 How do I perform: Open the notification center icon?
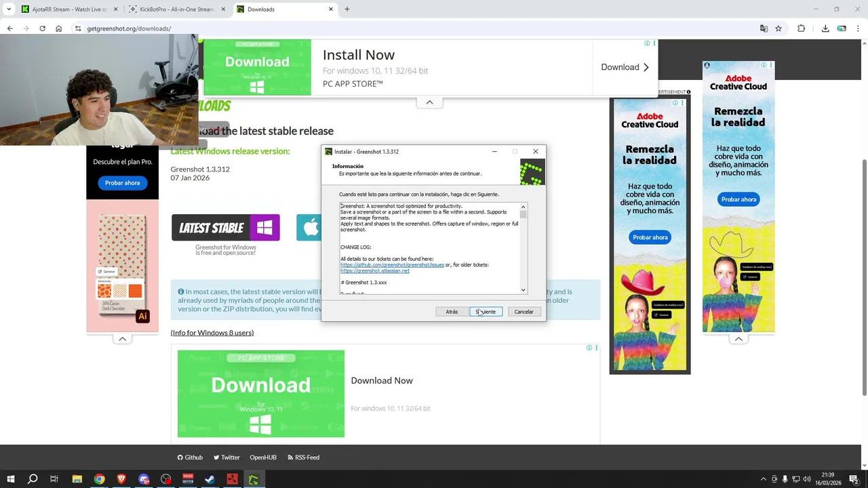point(854,479)
